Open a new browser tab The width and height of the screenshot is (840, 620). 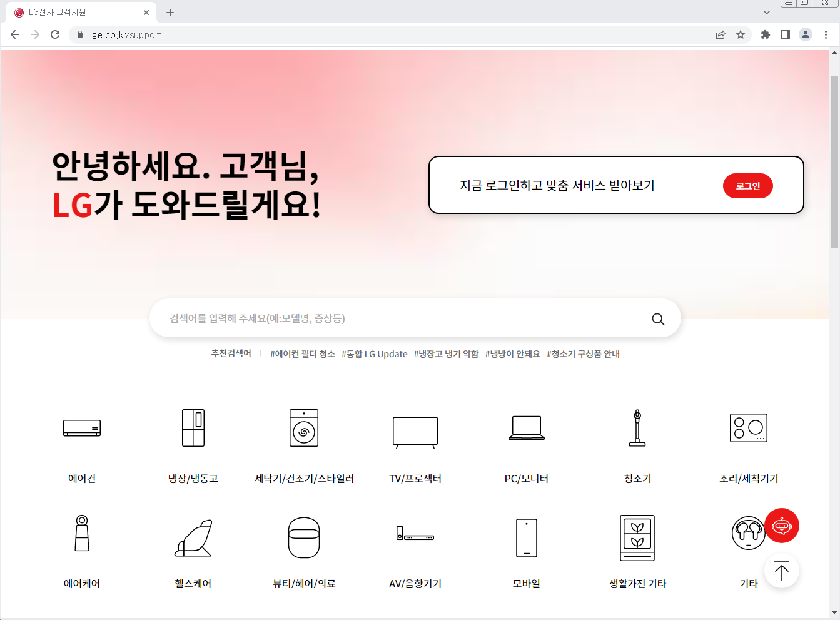pos(170,12)
